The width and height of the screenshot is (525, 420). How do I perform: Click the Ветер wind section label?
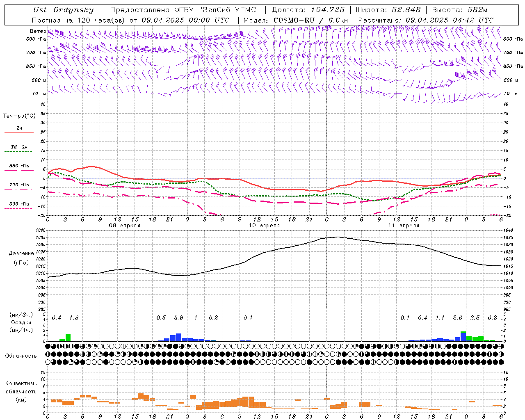38,31
